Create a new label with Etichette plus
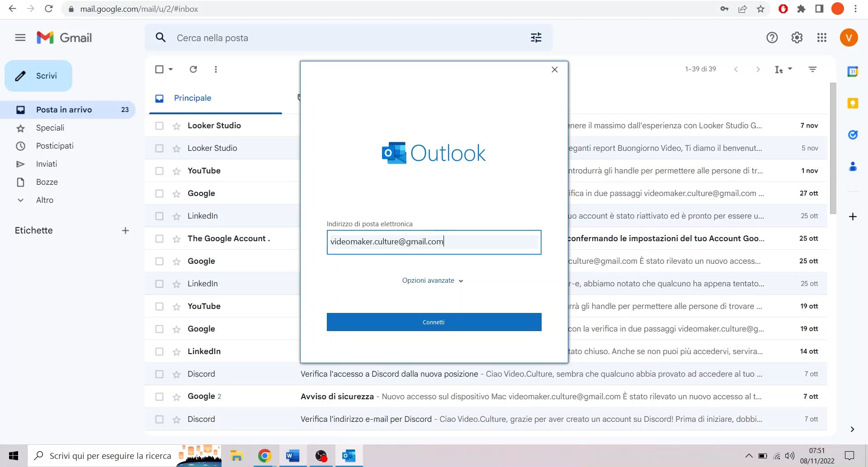868x467 pixels. click(x=125, y=230)
